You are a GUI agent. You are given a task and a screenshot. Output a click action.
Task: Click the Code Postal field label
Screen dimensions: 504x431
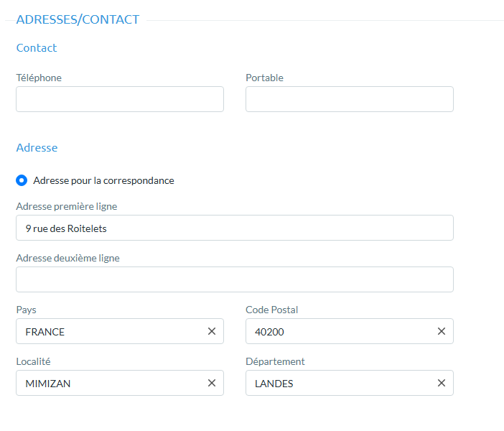coord(271,310)
